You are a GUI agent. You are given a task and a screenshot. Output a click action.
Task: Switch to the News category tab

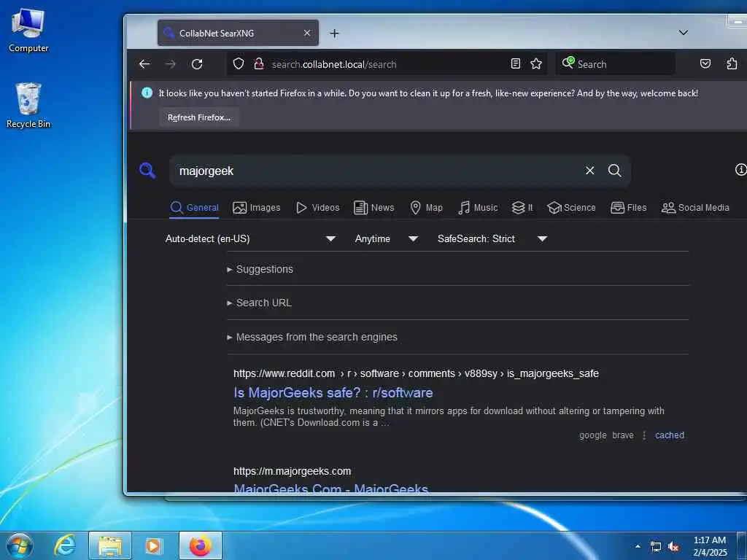click(374, 208)
